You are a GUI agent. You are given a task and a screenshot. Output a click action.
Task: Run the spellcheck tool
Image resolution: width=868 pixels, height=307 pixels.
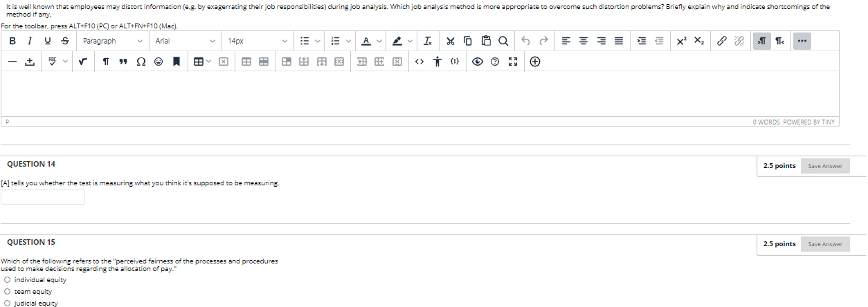pos(53,62)
